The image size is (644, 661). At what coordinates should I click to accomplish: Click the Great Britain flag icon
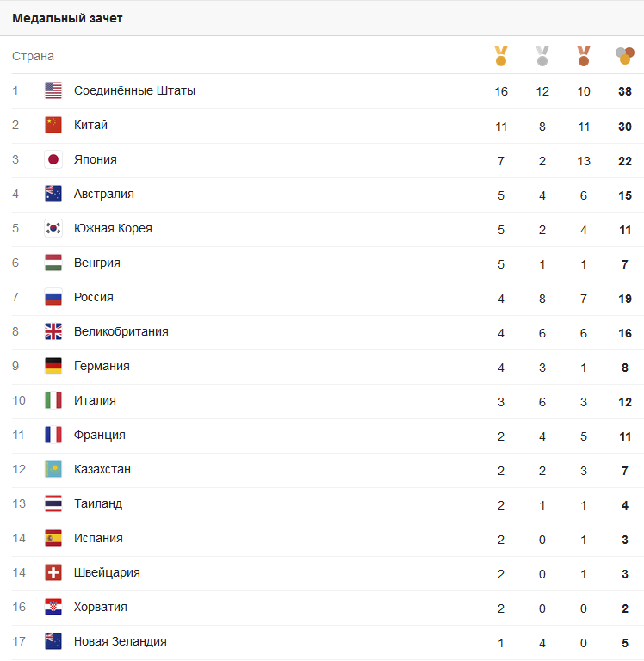coord(53,331)
